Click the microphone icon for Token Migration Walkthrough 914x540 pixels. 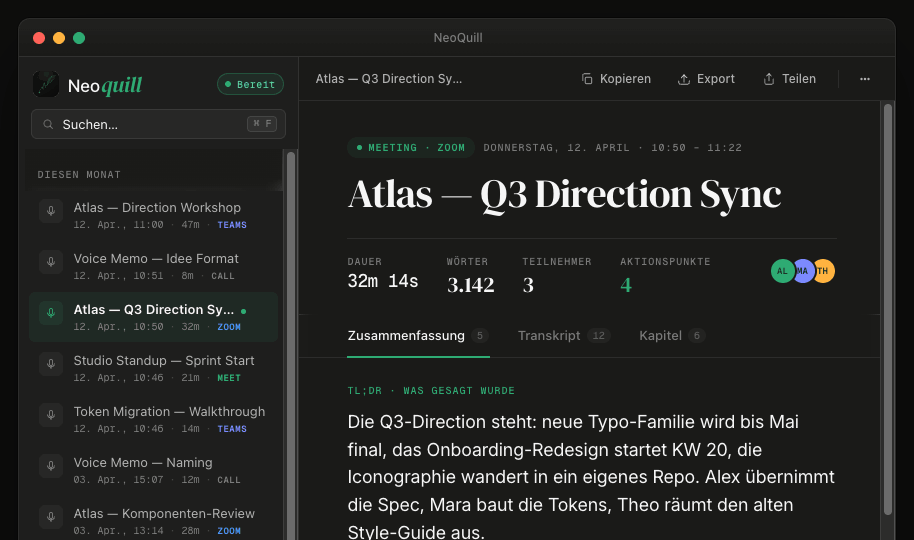[x=51, y=415]
